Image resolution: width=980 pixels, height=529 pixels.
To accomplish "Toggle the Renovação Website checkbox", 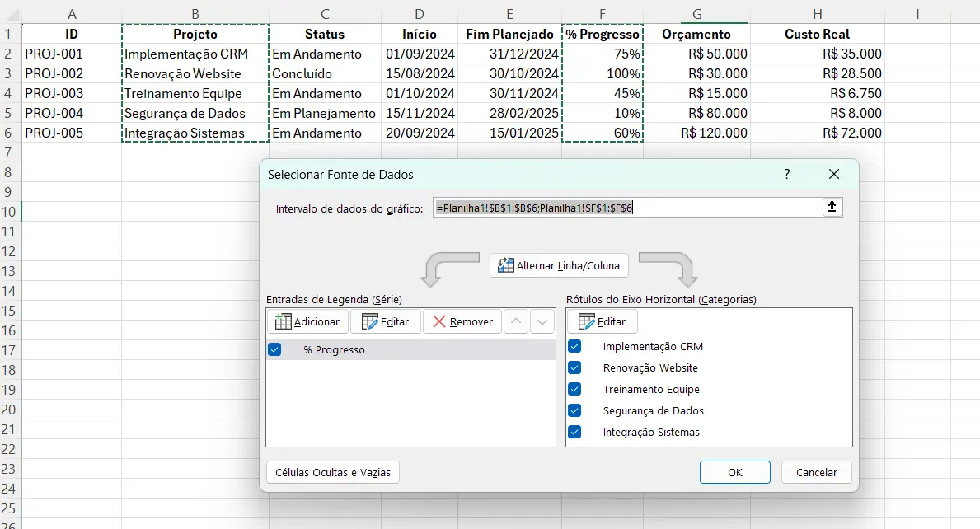I will coord(574,367).
